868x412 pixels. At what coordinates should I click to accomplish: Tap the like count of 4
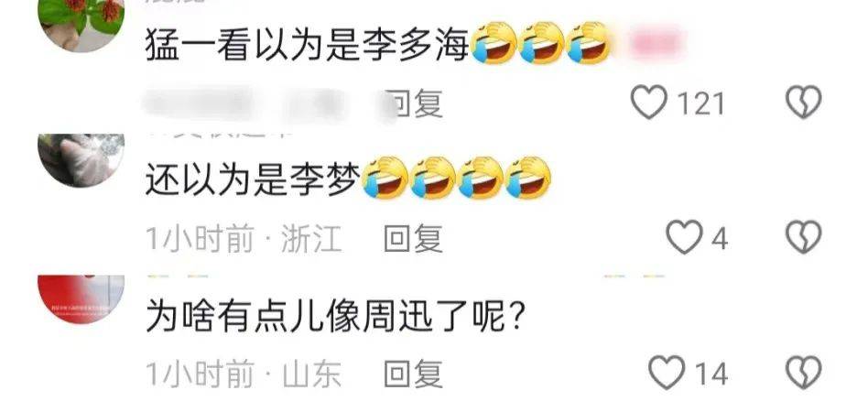pyautogui.click(x=719, y=239)
